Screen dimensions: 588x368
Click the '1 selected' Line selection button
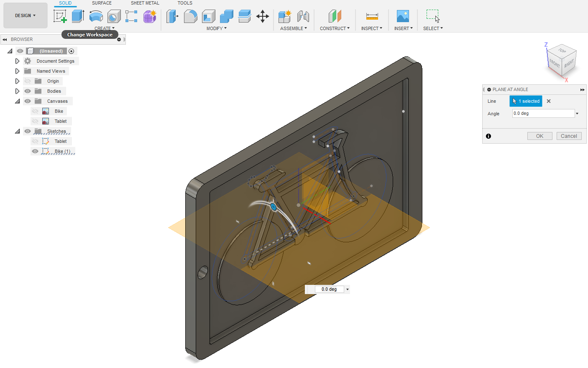click(x=526, y=101)
